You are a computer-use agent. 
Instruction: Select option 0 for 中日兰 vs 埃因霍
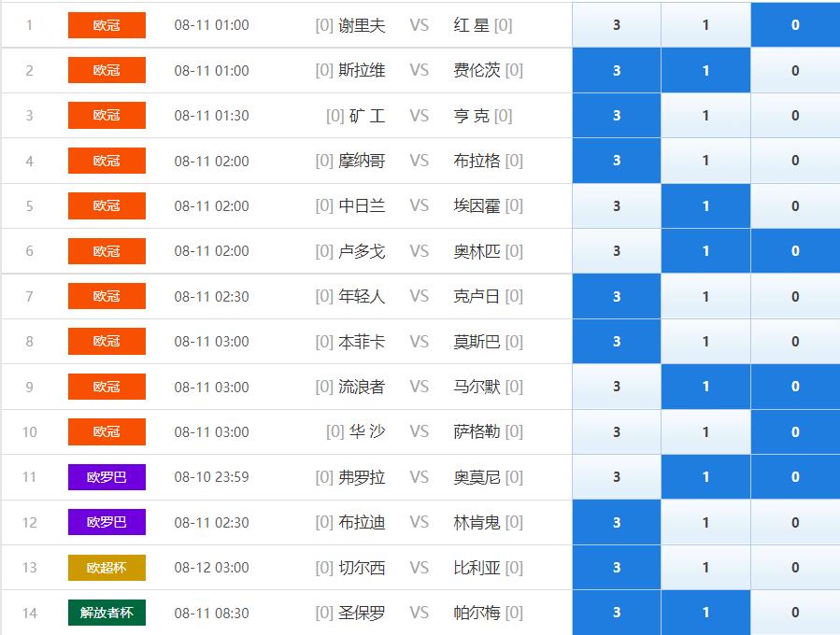[795, 205]
